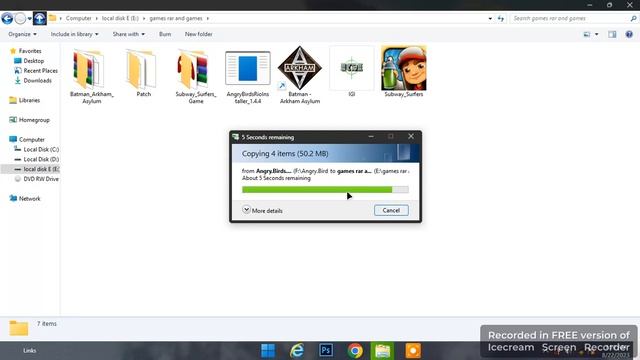Click local disk E breadcrumb segment
Viewport: 640px width, 360px height.
[x=120, y=18]
